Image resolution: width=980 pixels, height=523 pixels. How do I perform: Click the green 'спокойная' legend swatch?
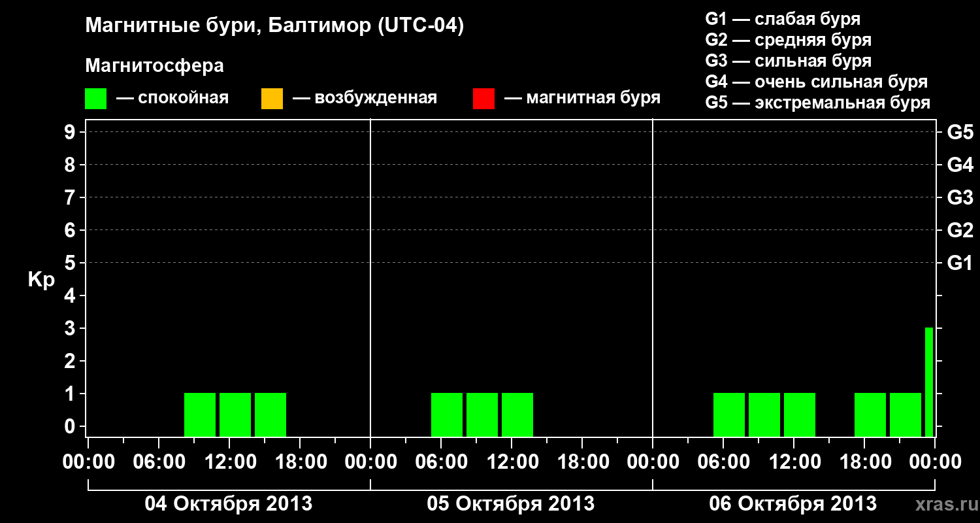point(95,99)
